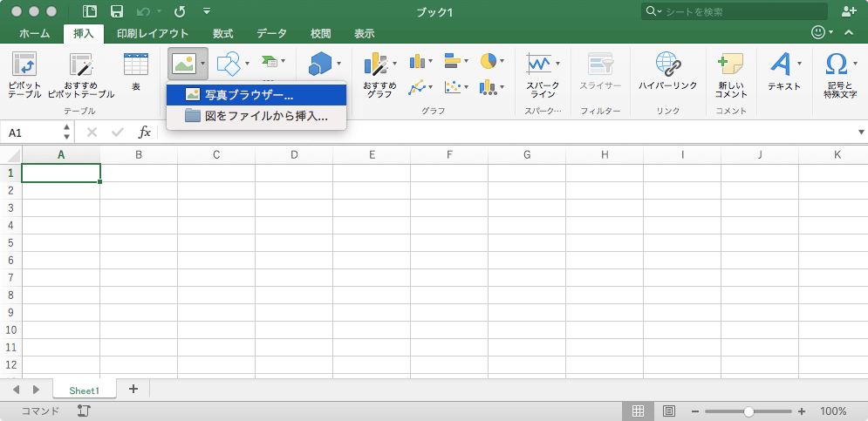Insert a Hyperlink (ハイパーリンク)
Image resolution: width=868 pixels, height=421 pixels.
[x=667, y=71]
